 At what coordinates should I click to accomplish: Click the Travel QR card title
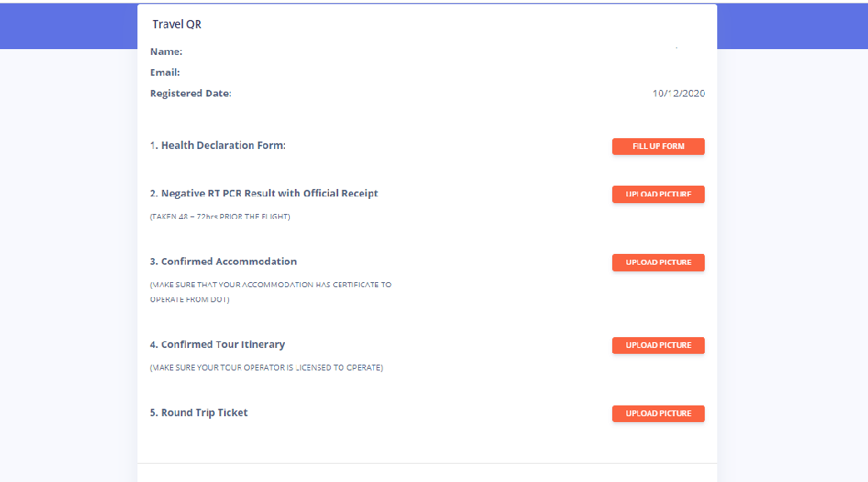pos(177,24)
